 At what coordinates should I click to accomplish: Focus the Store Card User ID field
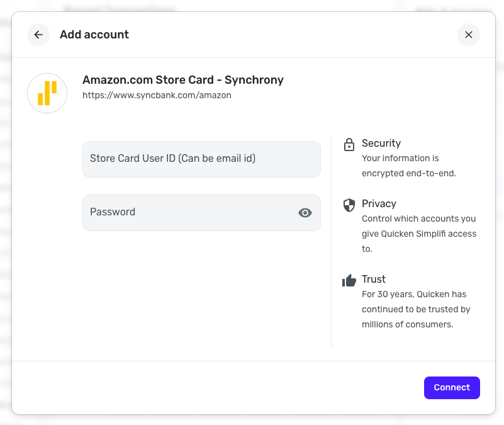click(x=201, y=159)
